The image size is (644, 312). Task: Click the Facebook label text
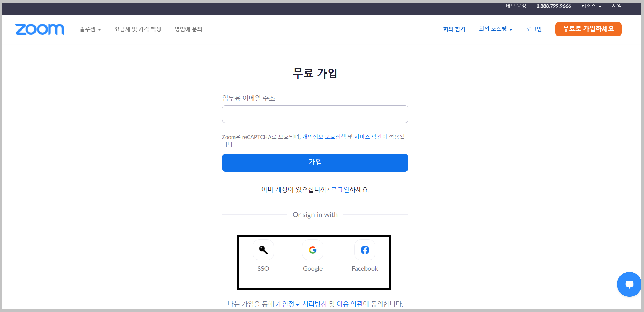click(x=365, y=269)
